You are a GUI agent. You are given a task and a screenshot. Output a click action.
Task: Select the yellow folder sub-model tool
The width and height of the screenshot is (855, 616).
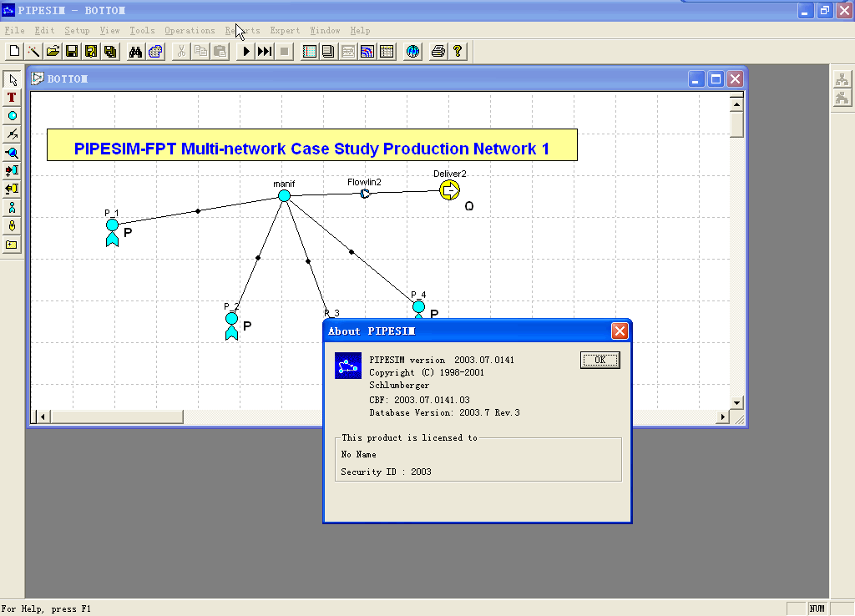coord(12,245)
